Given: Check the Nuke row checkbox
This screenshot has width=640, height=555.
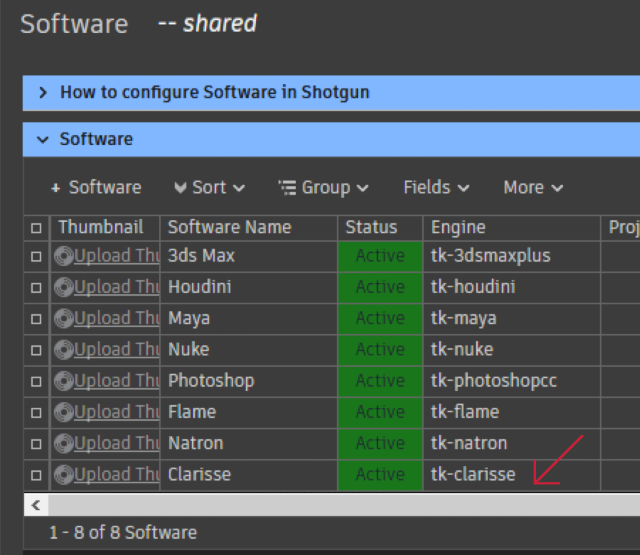Looking at the screenshot, I should tap(36, 350).
